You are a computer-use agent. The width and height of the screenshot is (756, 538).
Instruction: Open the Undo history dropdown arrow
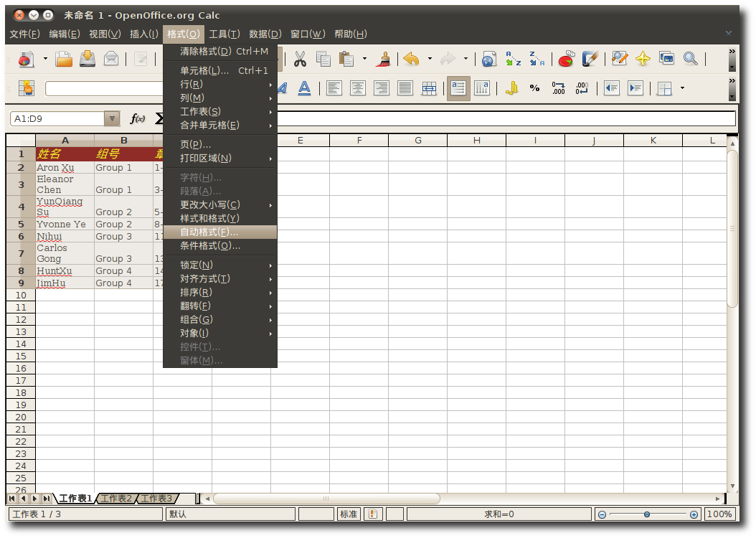(x=430, y=60)
